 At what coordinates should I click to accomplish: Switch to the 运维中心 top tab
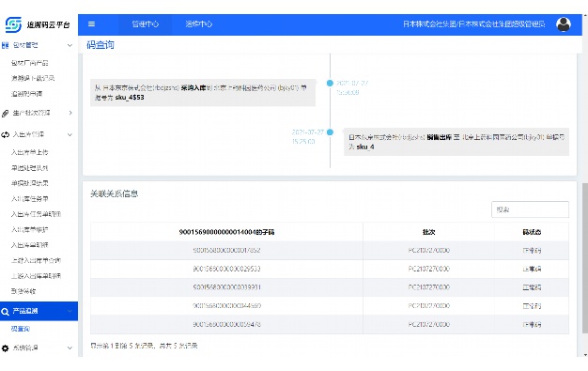pos(198,24)
